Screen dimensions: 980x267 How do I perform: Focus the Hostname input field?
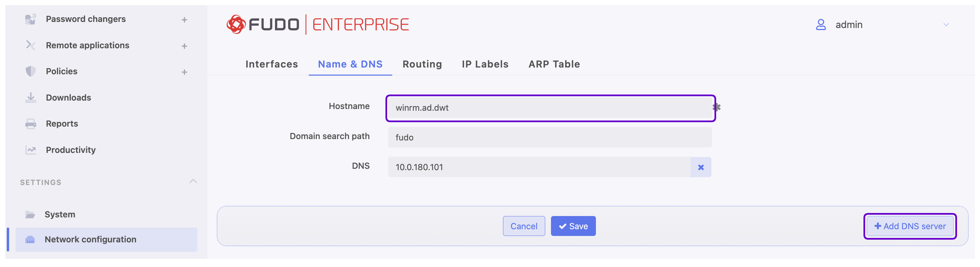[x=550, y=108]
